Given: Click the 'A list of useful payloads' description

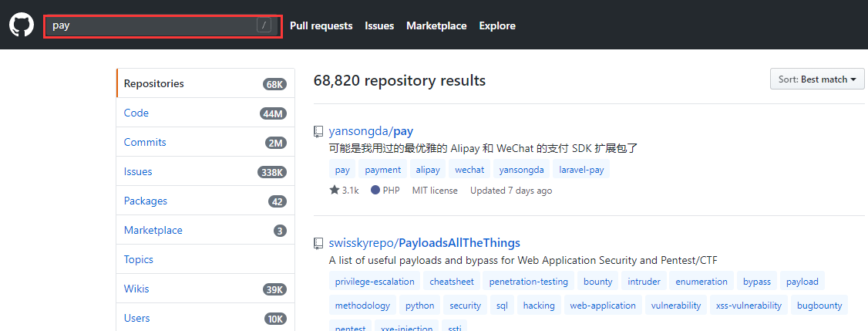Looking at the screenshot, I should 523,260.
